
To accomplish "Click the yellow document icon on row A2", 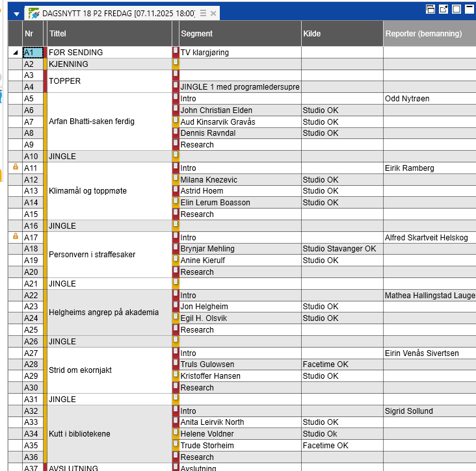I will coord(176,64).
